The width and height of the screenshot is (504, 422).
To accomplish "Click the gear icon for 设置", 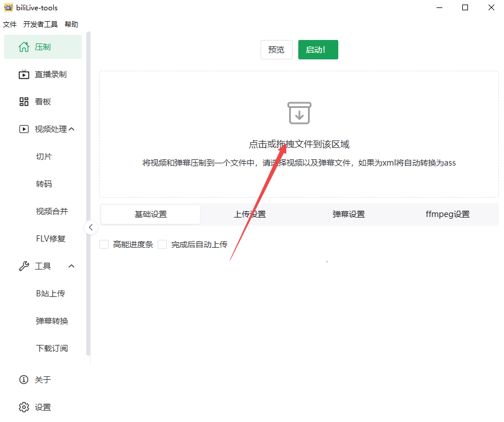I will 23,407.
